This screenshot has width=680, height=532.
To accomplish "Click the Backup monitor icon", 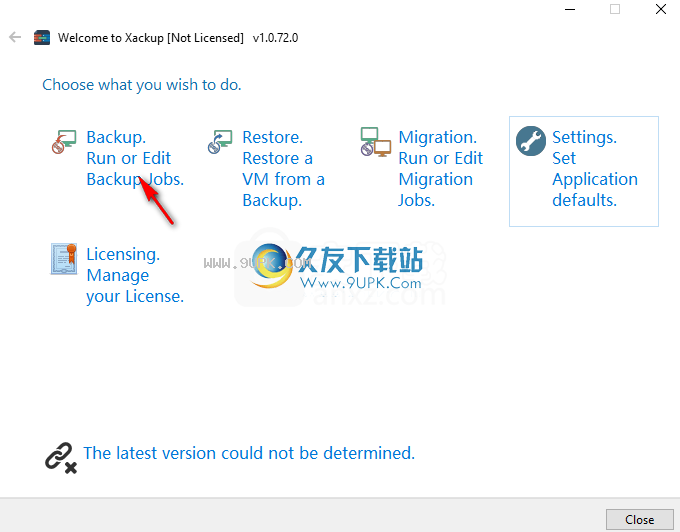I will tap(64, 141).
